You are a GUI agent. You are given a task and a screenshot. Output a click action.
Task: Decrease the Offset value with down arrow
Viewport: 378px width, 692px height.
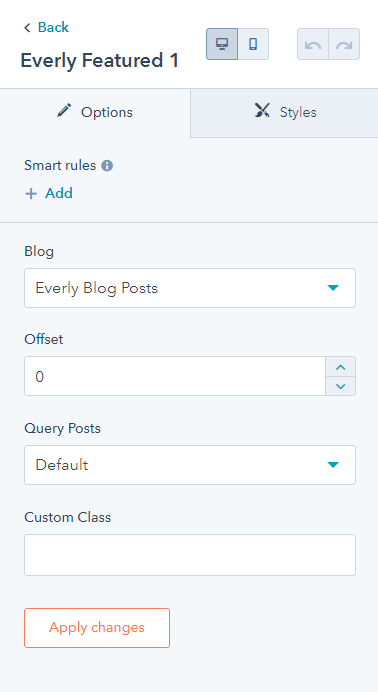point(340,386)
